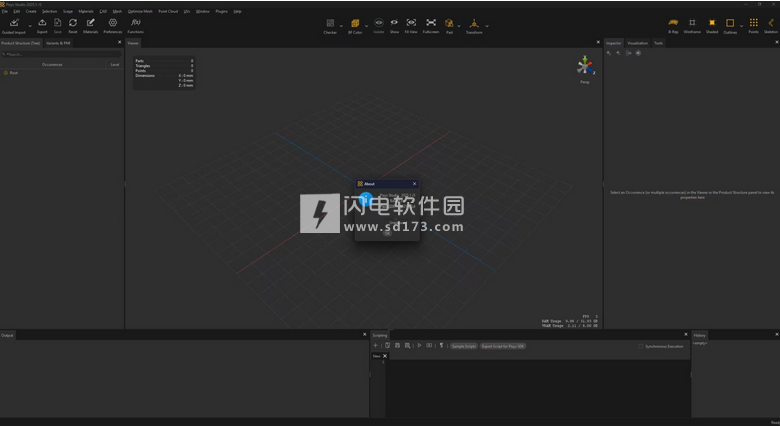
Task: Enable the Synchronous Execution checkbox
Action: [x=641, y=346]
